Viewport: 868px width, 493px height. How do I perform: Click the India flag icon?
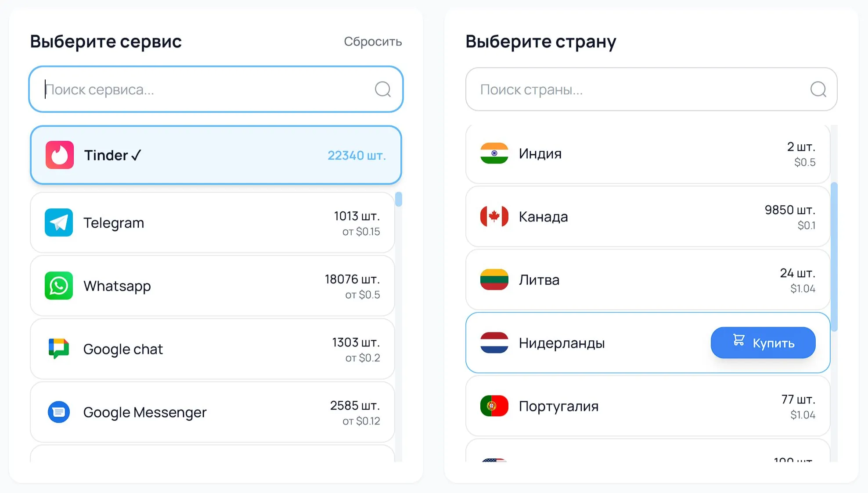pos(494,153)
